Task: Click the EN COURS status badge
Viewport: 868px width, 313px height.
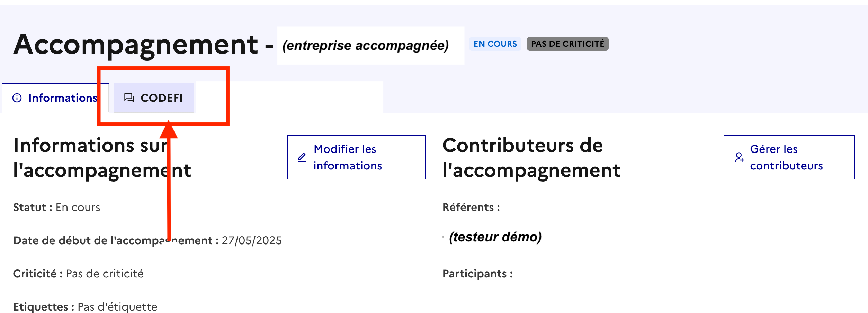Action: [495, 44]
